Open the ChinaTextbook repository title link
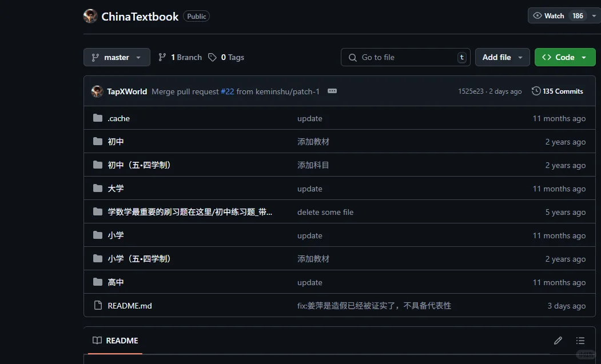601x364 pixels. pyautogui.click(x=140, y=17)
